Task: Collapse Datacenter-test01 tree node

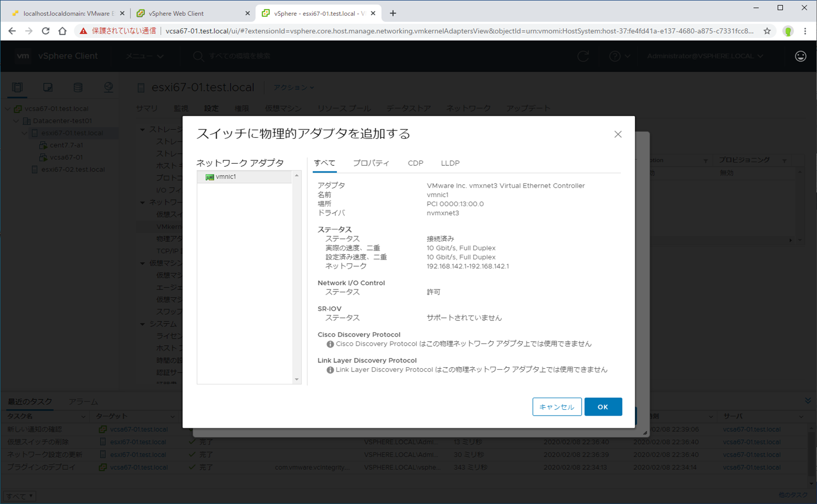Action: point(16,121)
